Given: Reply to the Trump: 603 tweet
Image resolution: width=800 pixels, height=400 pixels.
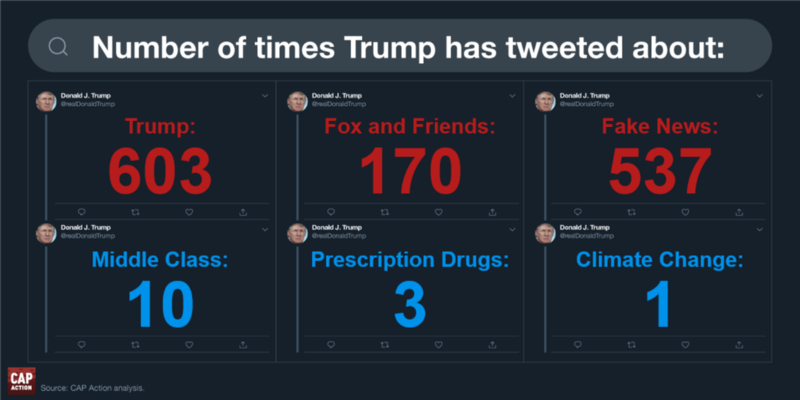Looking at the screenshot, I should (82, 212).
